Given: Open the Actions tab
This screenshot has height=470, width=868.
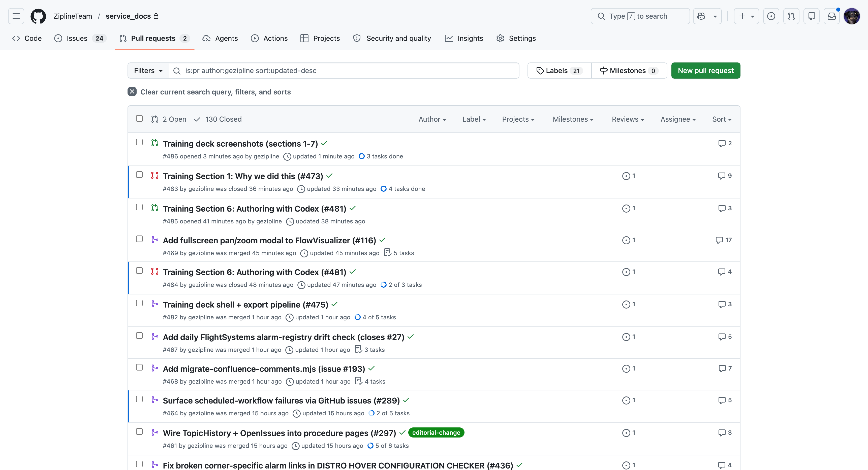Looking at the screenshot, I should pos(269,38).
